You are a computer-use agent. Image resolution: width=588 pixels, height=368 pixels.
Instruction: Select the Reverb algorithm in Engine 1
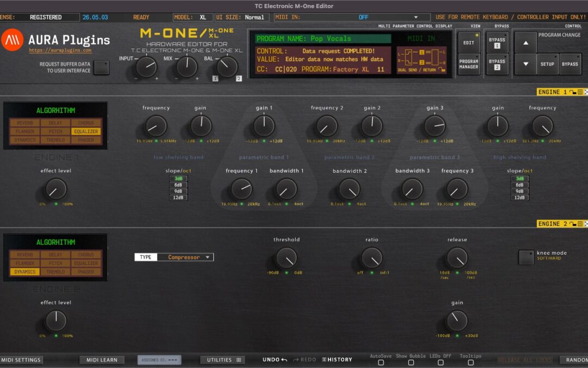pos(24,123)
